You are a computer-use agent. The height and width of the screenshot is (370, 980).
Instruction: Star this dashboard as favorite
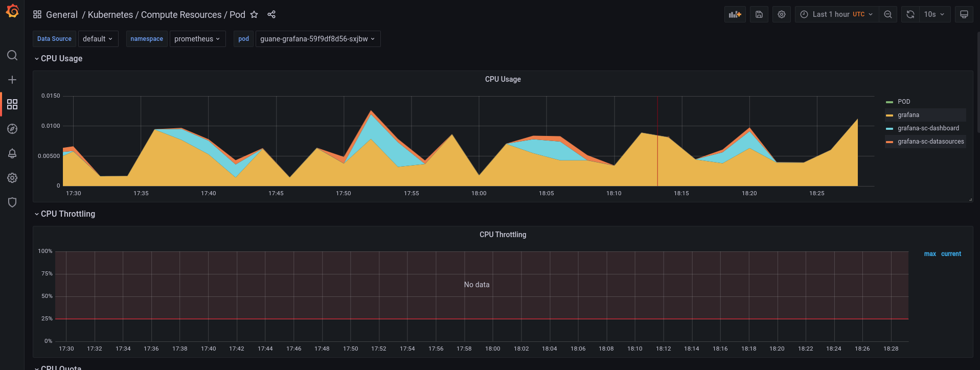pos(254,14)
